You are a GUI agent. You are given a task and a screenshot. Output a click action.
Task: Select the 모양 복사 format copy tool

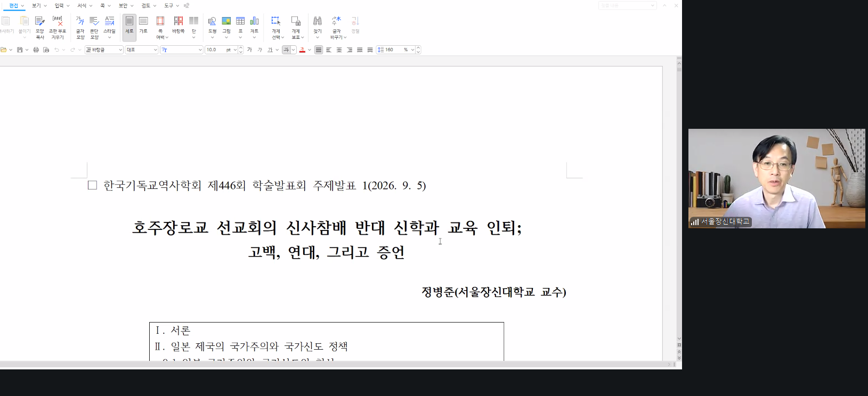40,27
